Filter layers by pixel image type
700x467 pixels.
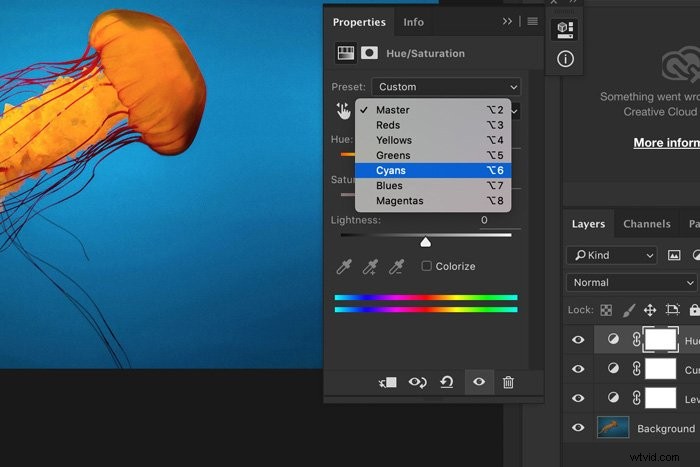[674, 255]
